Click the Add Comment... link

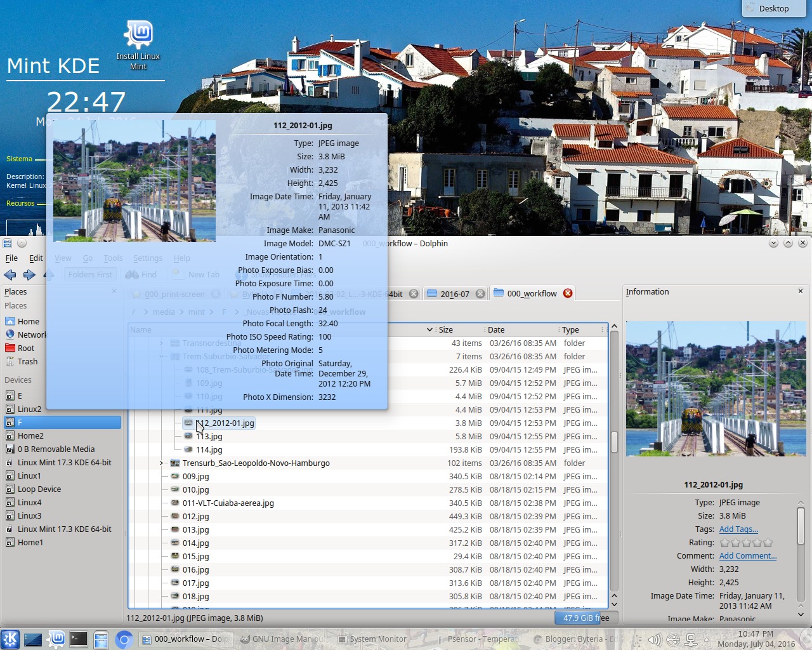tap(747, 556)
